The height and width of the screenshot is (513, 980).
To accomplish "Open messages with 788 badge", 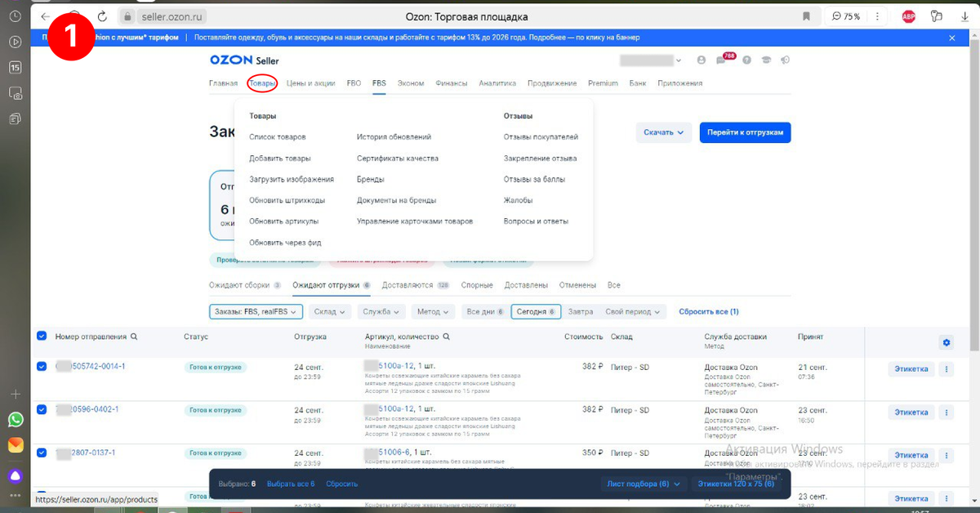I will (722, 60).
